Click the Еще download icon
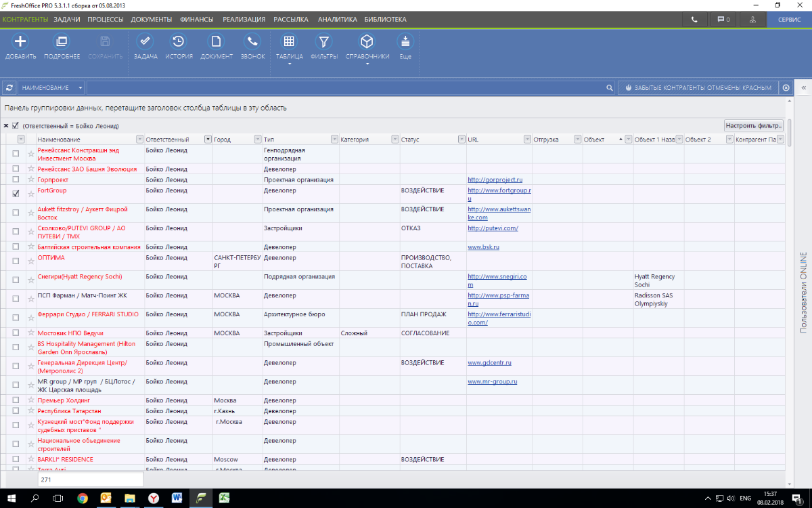Viewport: 812px width, 508px height. pyautogui.click(x=405, y=42)
